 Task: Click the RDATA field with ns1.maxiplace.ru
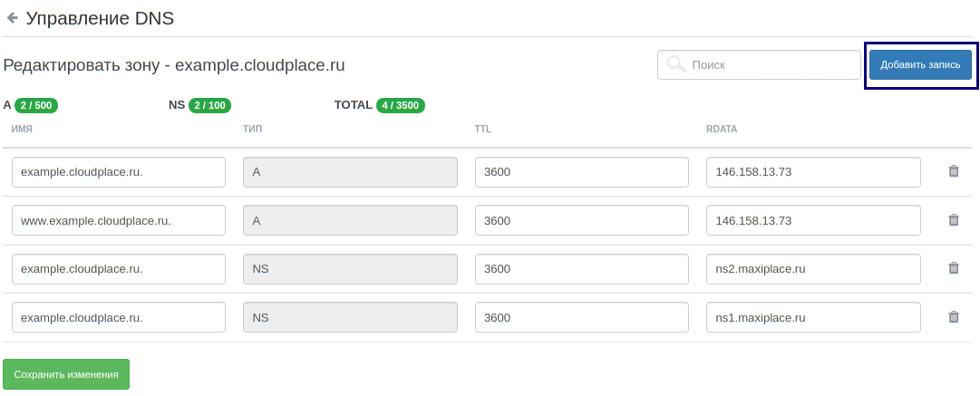tap(813, 317)
